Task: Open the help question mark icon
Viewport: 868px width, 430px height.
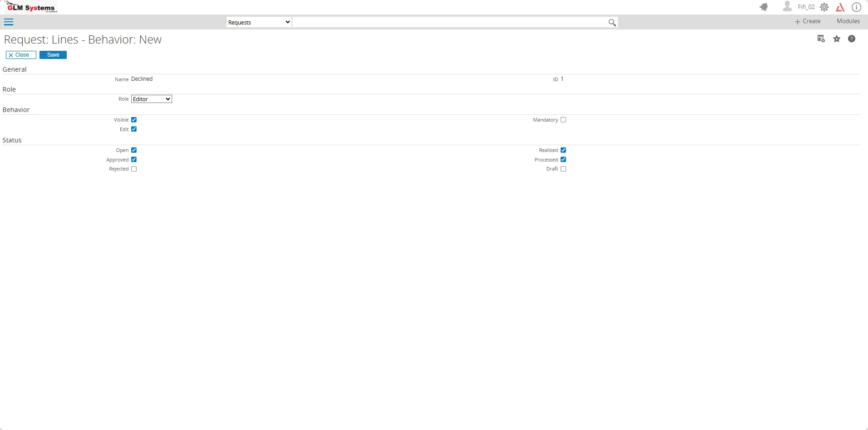Action: pyautogui.click(x=852, y=39)
